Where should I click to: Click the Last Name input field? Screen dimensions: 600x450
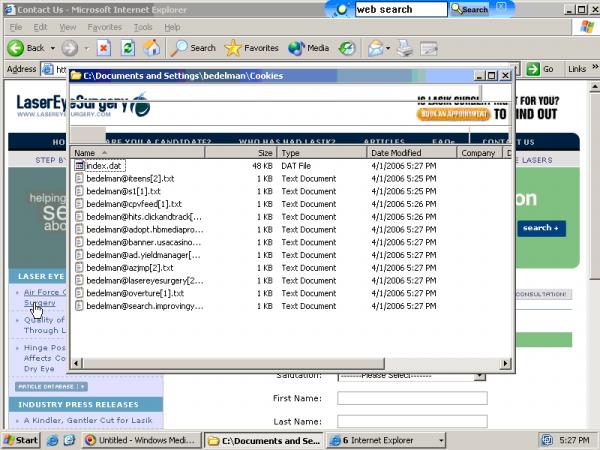pyautogui.click(x=412, y=421)
